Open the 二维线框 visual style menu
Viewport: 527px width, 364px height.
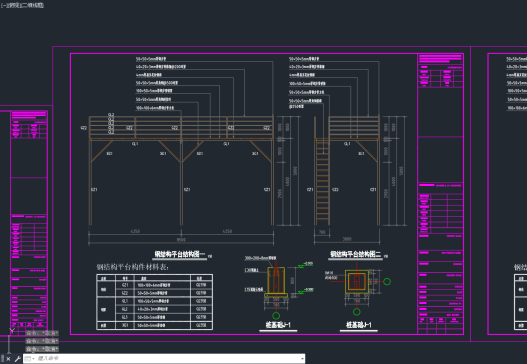click(33, 5)
